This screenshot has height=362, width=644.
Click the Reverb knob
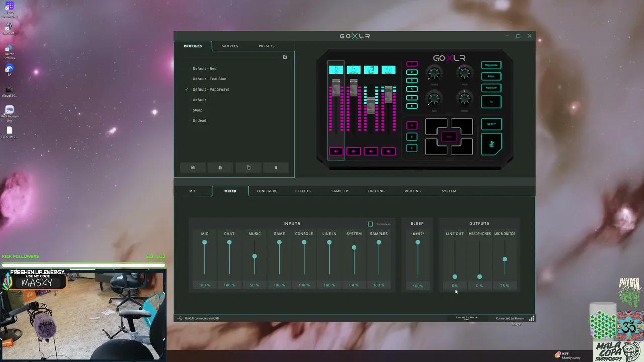coord(434,73)
